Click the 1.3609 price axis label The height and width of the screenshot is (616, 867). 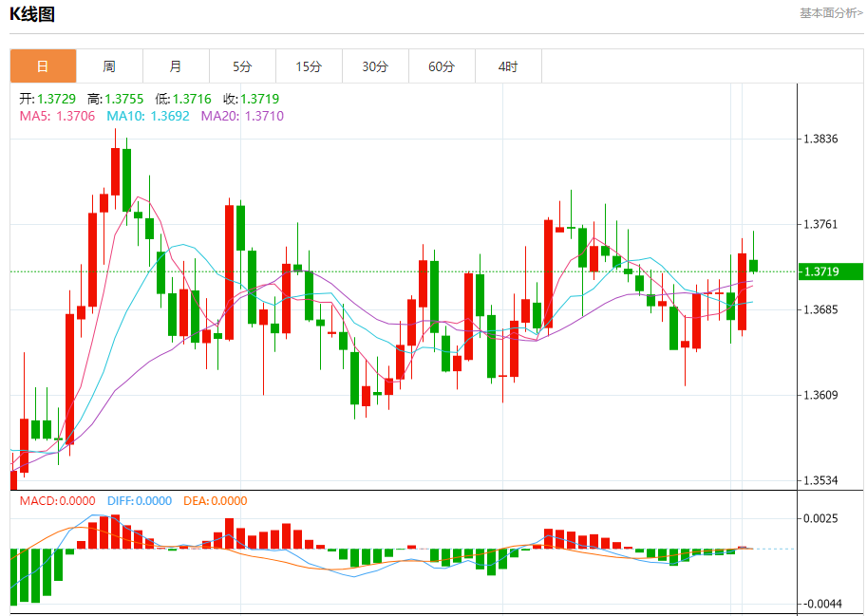[x=820, y=395]
